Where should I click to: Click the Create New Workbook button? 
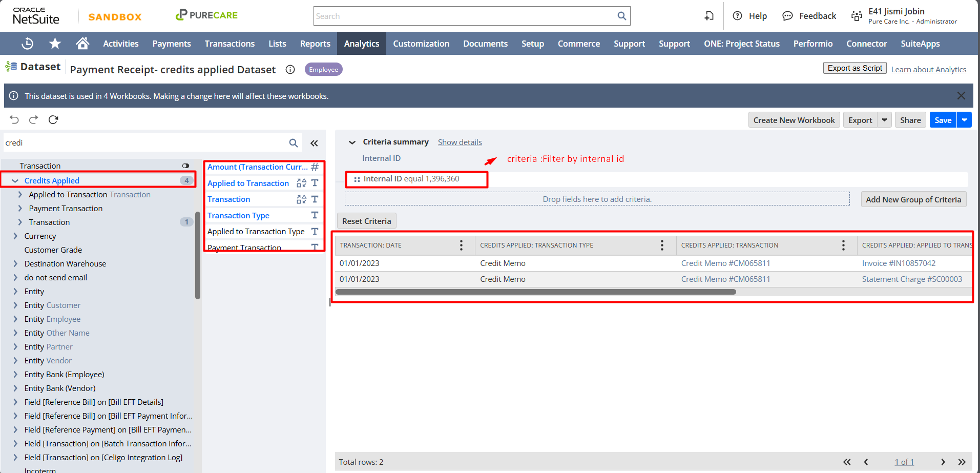(x=794, y=120)
